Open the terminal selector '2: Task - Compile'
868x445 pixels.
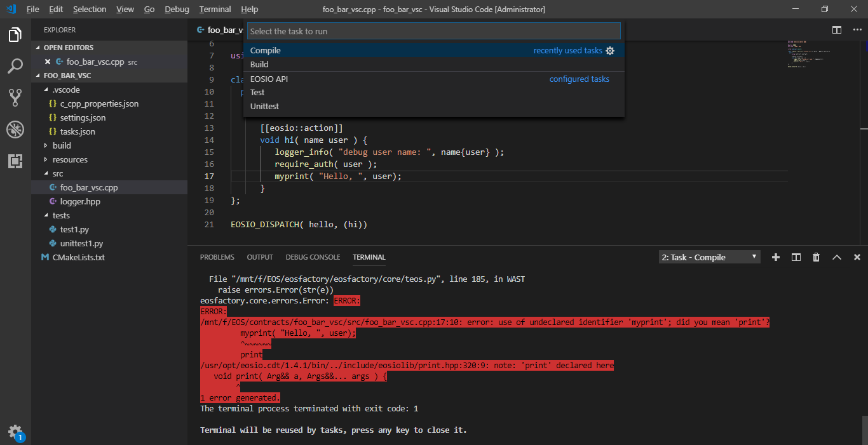point(710,257)
